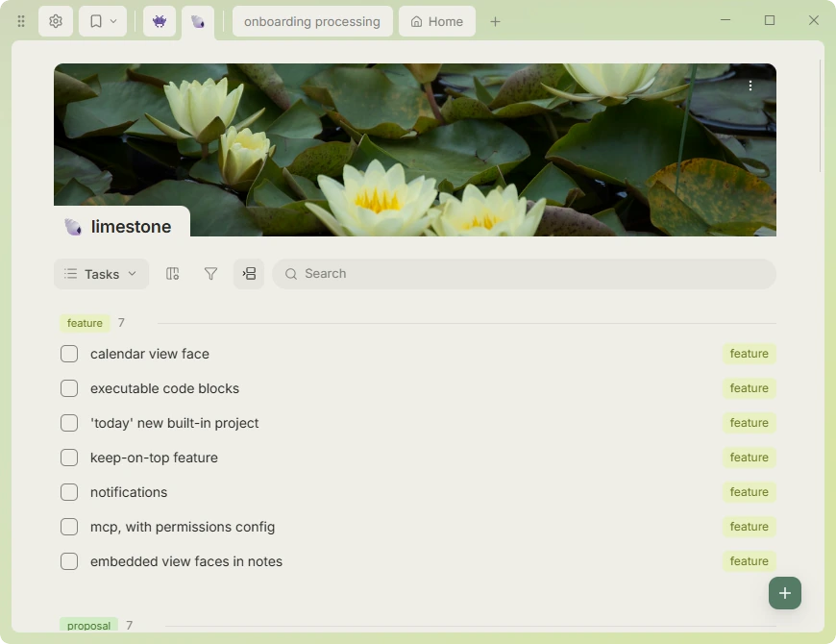Open embedded view faces in notes text
836x644 pixels.
click(x=186, y=562)
